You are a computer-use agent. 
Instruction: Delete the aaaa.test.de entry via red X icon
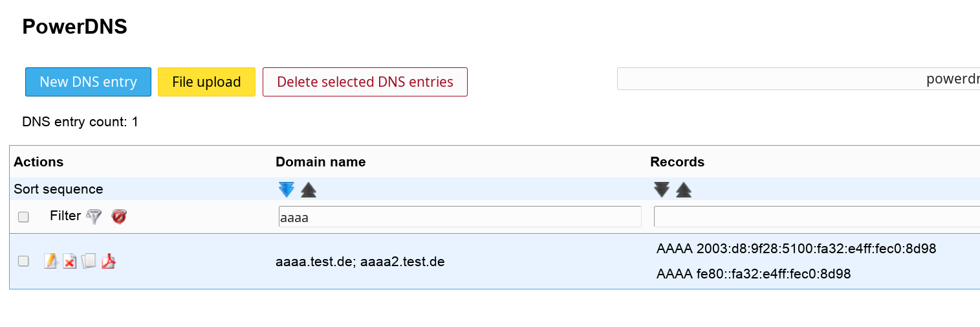(69, 261)
